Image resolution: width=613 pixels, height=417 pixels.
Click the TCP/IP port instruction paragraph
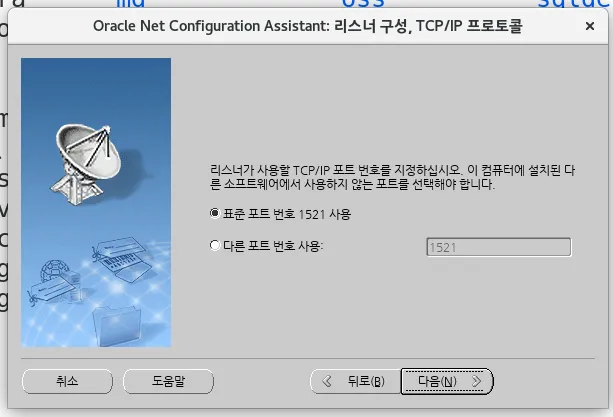tap(392, 177)
